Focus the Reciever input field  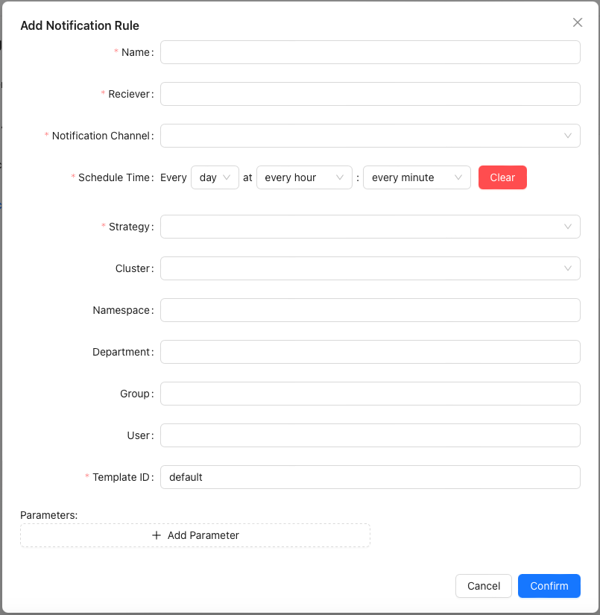370,94
